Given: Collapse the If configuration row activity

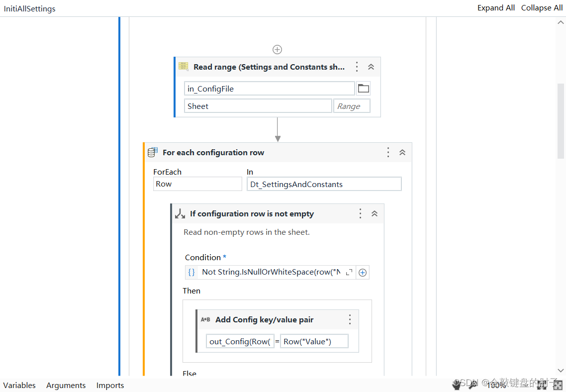Looking at the screenshot, I should [375, 213].
